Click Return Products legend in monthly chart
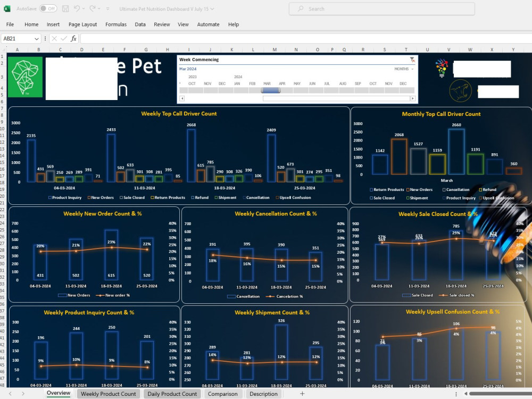This screenshot has width=532, height=399. [x=387, y=190]
